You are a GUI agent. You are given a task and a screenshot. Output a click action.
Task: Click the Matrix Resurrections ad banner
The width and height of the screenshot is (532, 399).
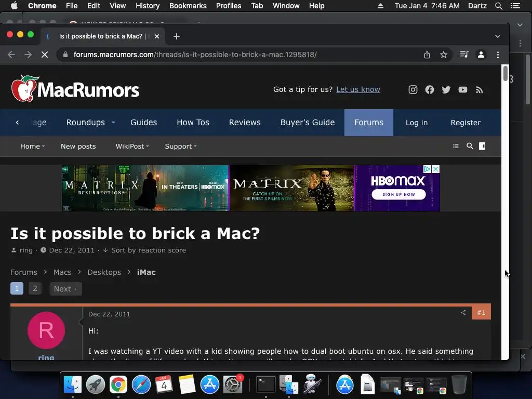point(145,188)
